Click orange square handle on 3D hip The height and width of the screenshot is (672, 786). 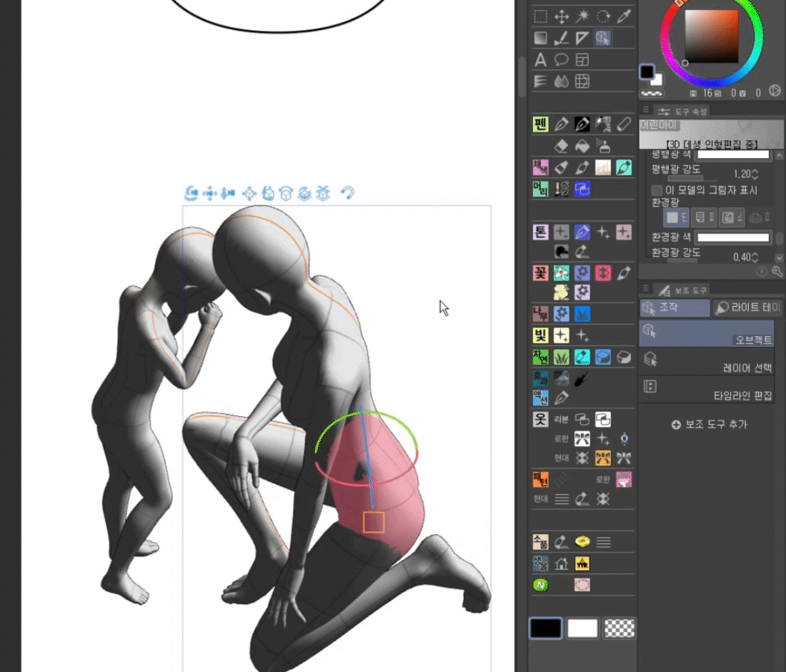(374, 522)
